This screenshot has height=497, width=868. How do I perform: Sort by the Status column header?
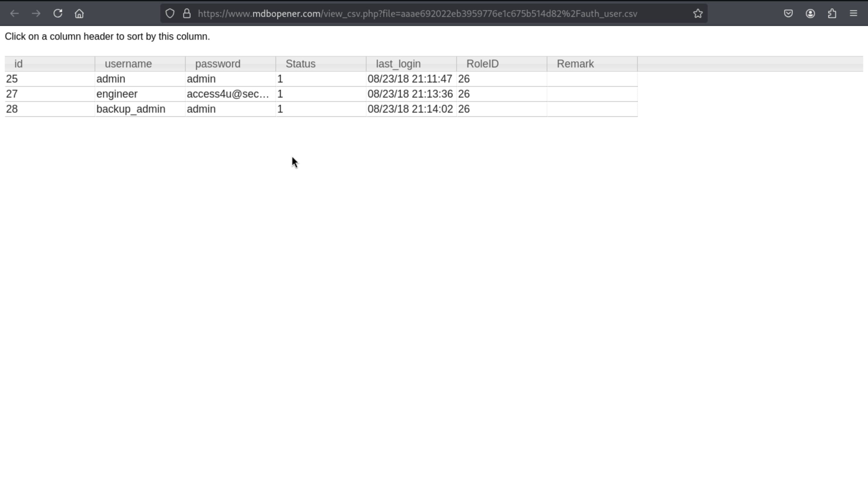click(x=300, y=64)
